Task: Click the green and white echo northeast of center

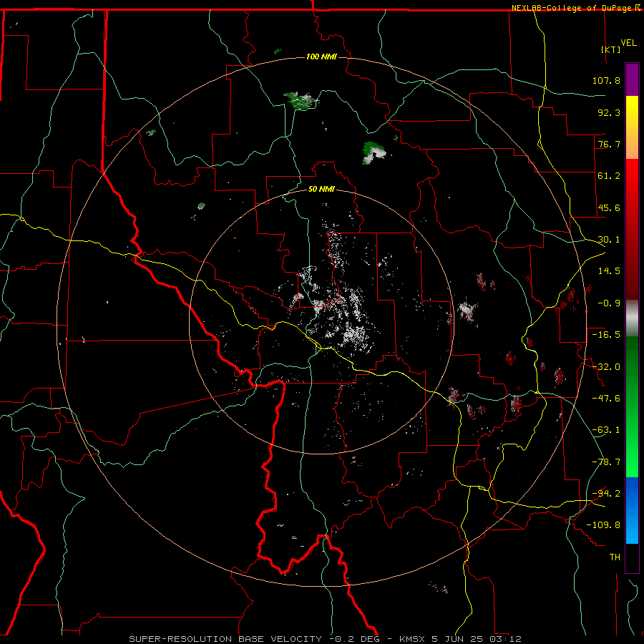Action: point(374,152)
